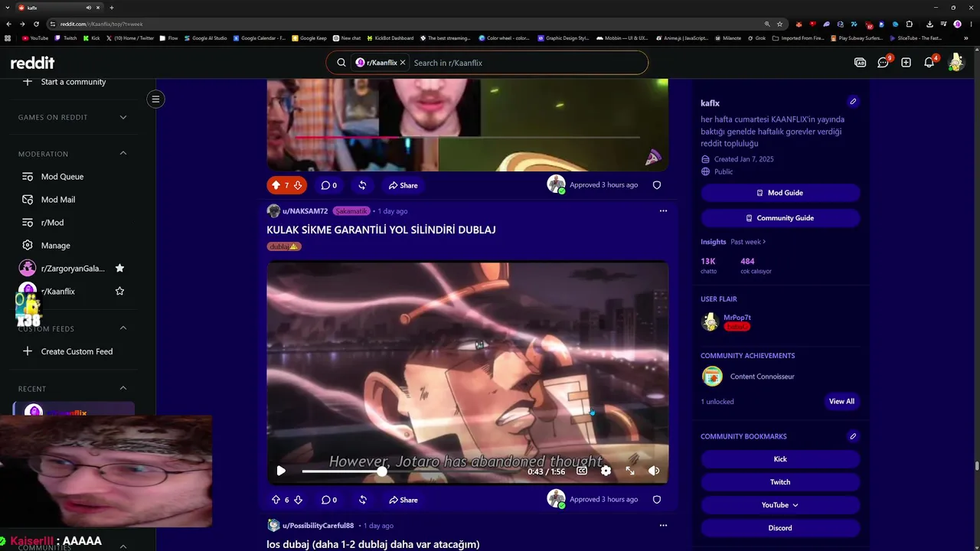980x551 pixels.
Task: Expand the Games on Reddit section
Action: pos(123,117)
